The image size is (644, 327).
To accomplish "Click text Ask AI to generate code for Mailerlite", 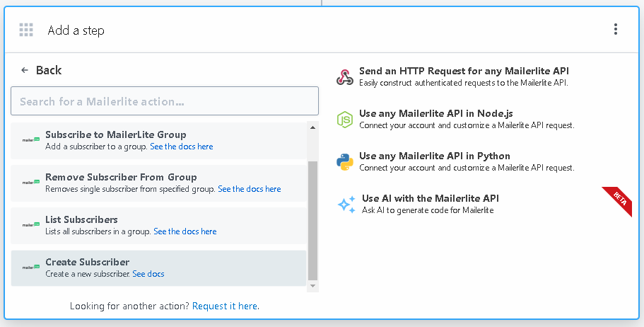I will pos(428,210).
